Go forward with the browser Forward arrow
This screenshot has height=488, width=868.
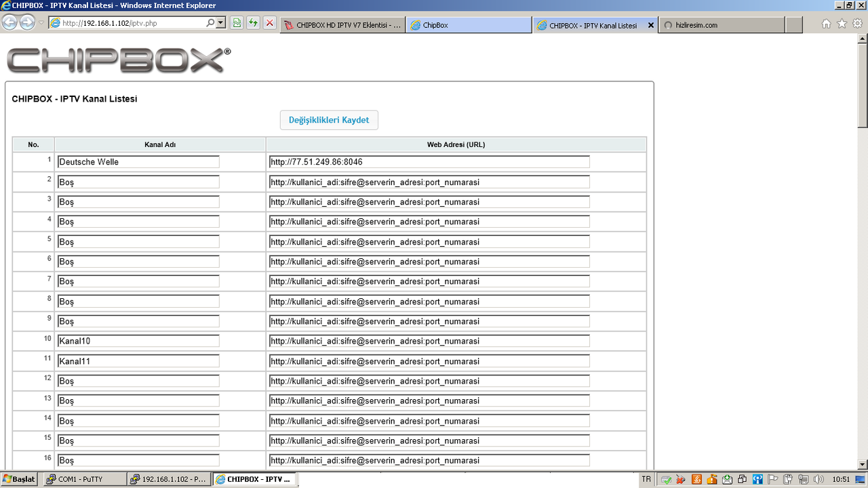click(x=27, y=22)
